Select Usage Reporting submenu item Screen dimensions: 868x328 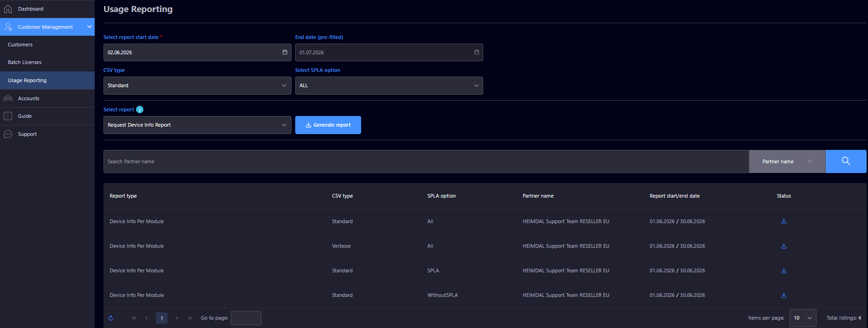tap(47, 80)
